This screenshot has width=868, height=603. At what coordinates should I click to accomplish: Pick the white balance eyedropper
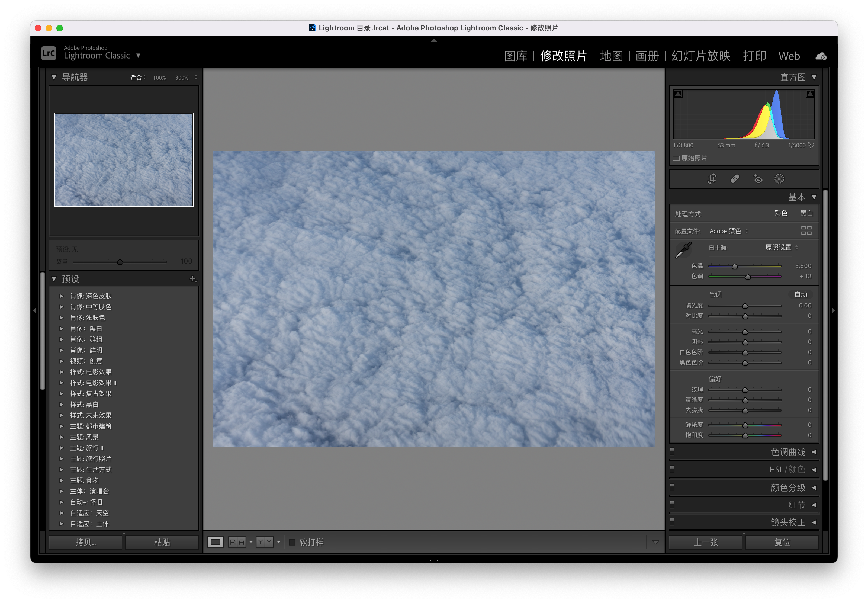(x=683, y=250)
